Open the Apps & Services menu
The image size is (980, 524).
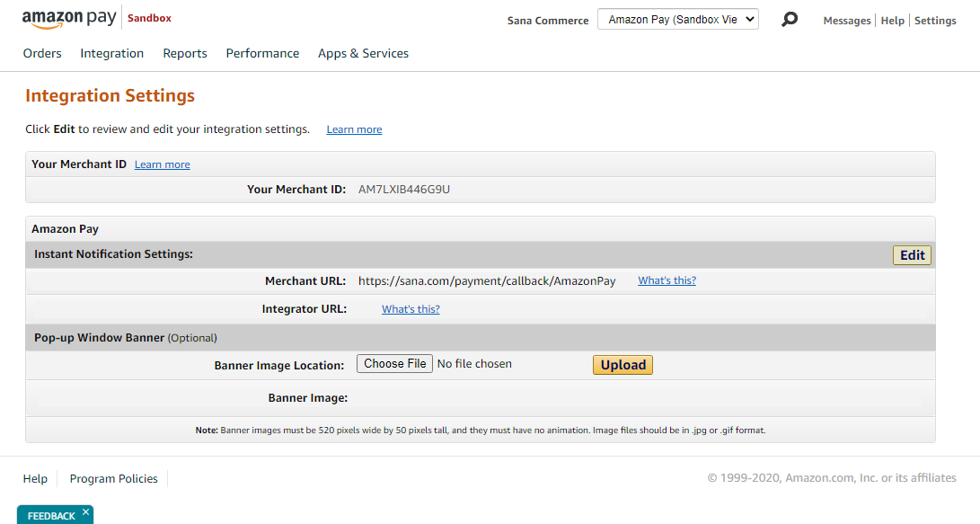click(363, 54)
